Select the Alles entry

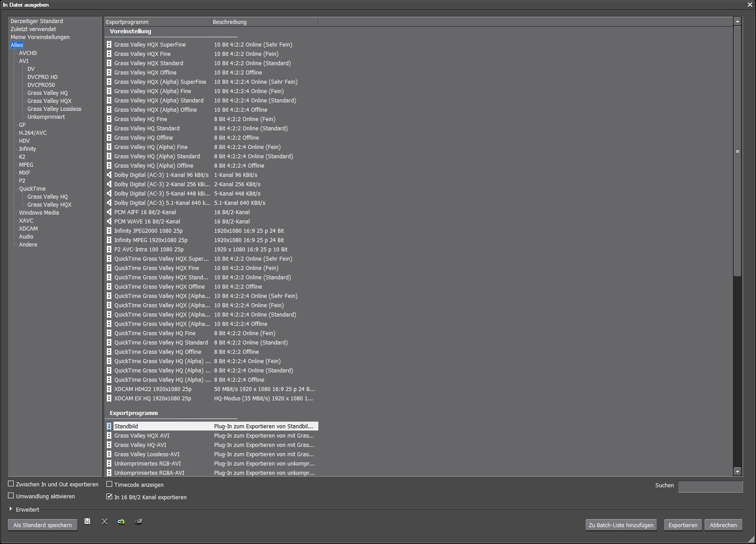pos(17,45)
